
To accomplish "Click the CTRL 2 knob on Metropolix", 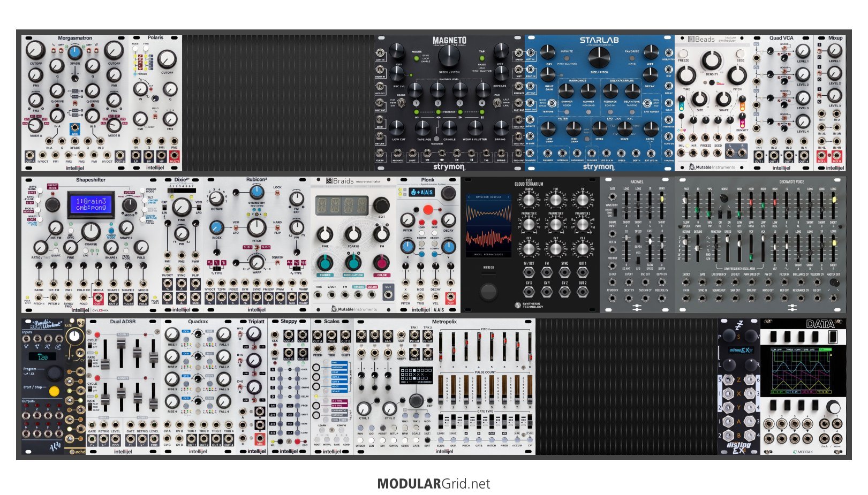I will click(390, 408).
